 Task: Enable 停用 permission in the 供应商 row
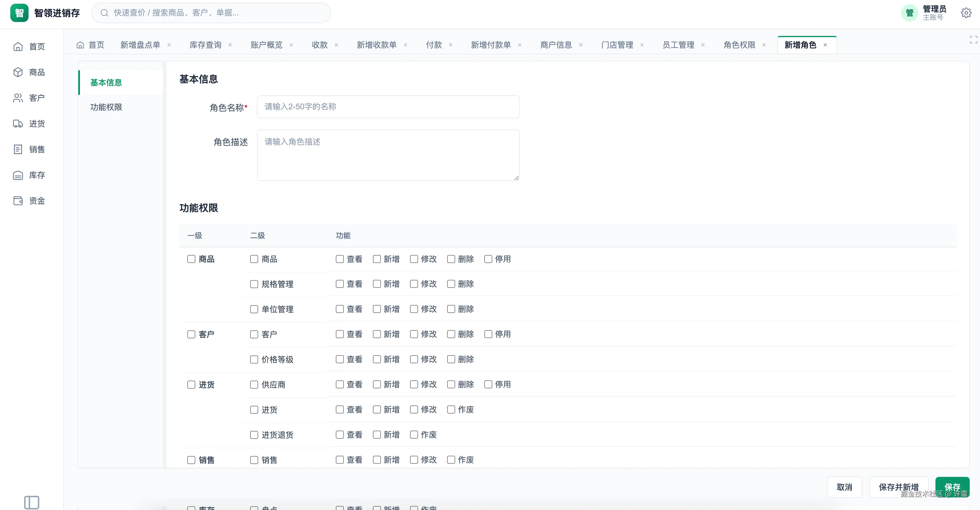pos(488,384)
